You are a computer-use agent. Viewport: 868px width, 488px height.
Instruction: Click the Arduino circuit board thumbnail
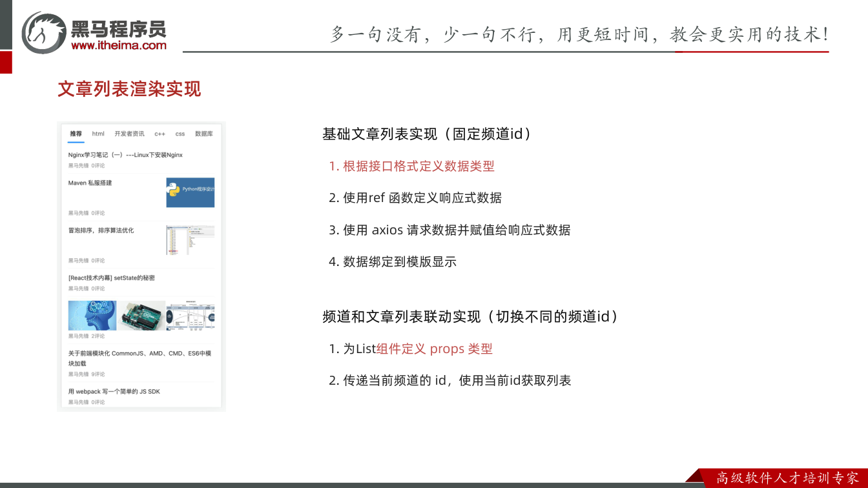point(141,316)
